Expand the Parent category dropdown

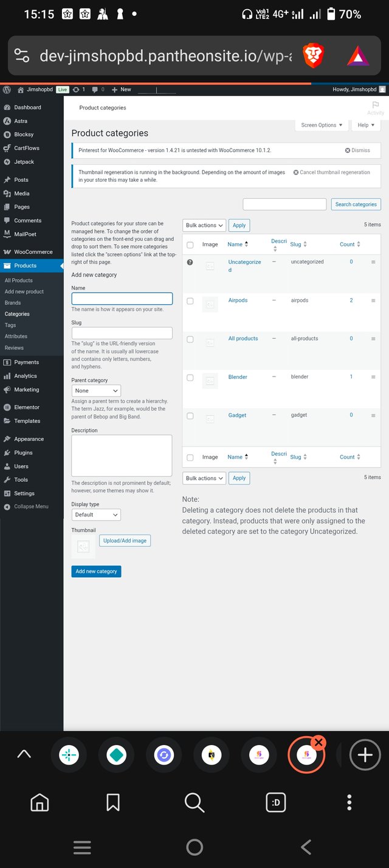point(96,391)
